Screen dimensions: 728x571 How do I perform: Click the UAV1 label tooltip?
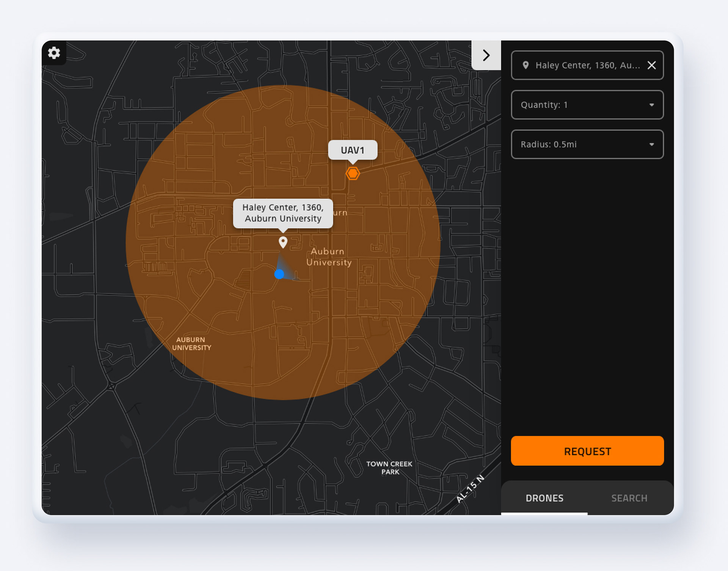coord(353,150)
